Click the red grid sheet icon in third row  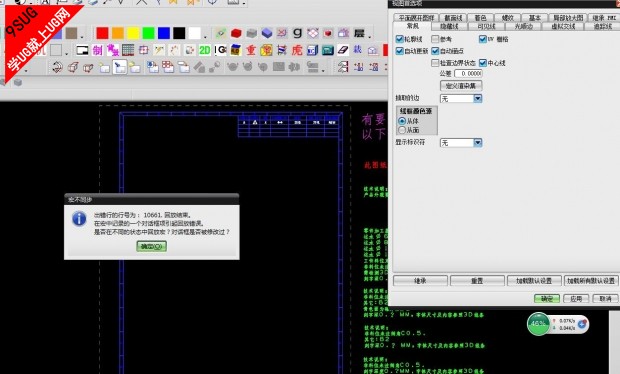coord(168,67)
